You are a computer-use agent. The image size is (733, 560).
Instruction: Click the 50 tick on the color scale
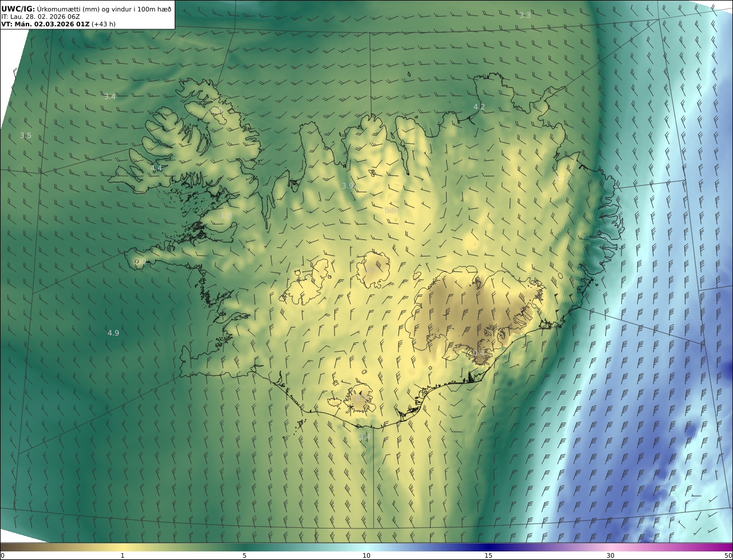(x=728, y=555)
